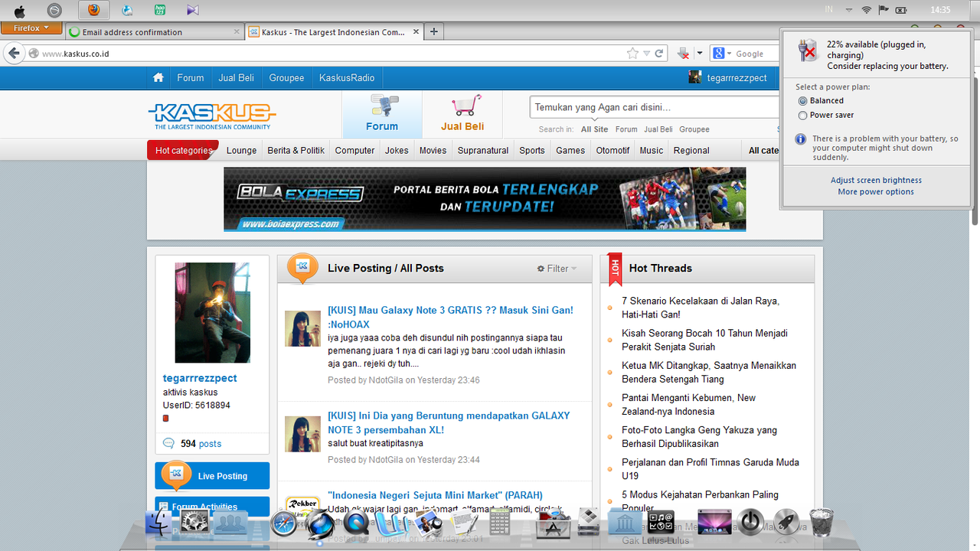Screen dimensions: 980x551
Task: Reload the page using the refresh icon
Action: point(660,54)
